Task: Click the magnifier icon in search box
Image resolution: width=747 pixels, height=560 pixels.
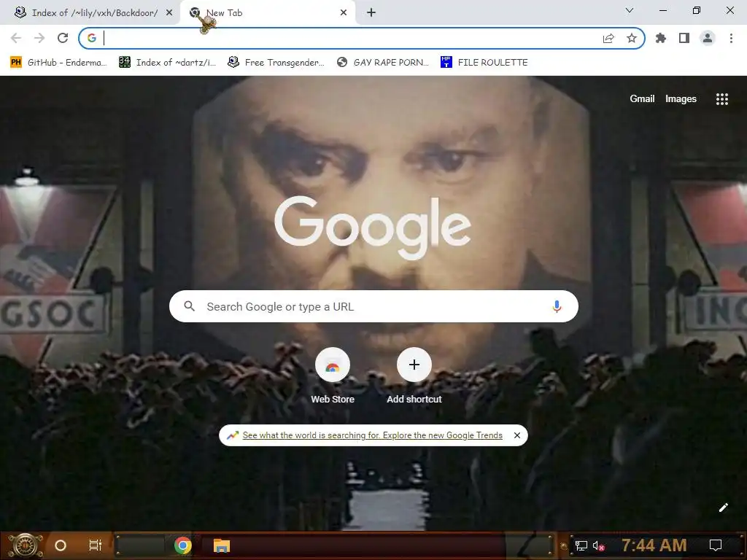Action: pos(189,306)
